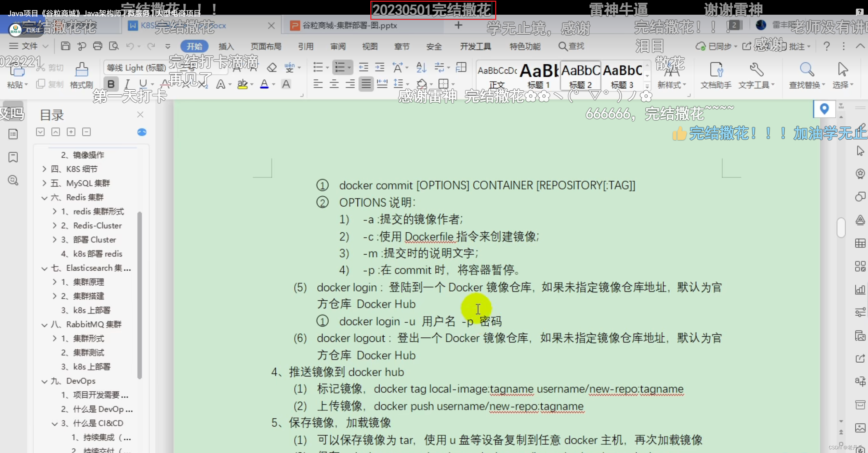Click the Select (选择) cursor tool
The width and height of the screenshot is (868, 453).
point(843,76)
